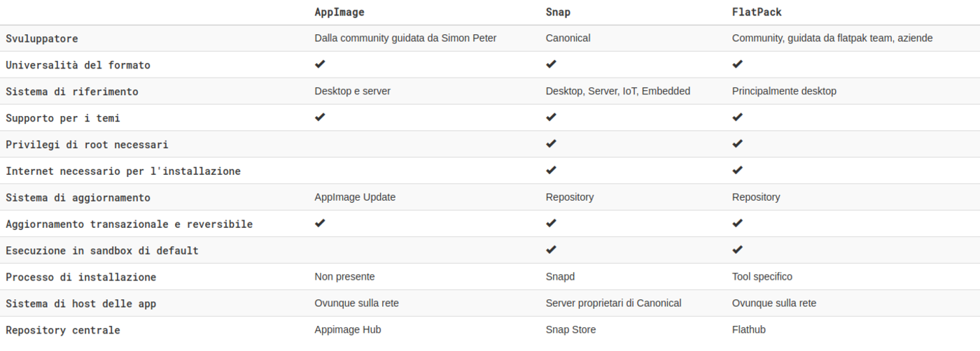Click the AppImage column header

339,13
